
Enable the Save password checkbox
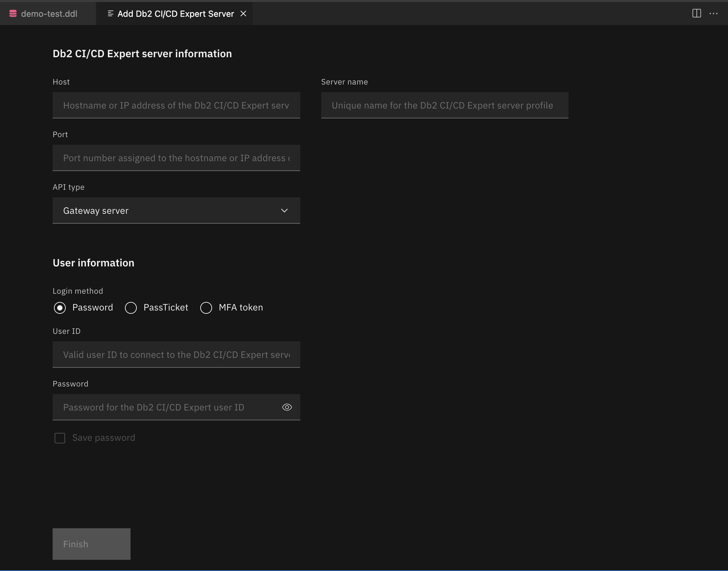click(60, 437)
